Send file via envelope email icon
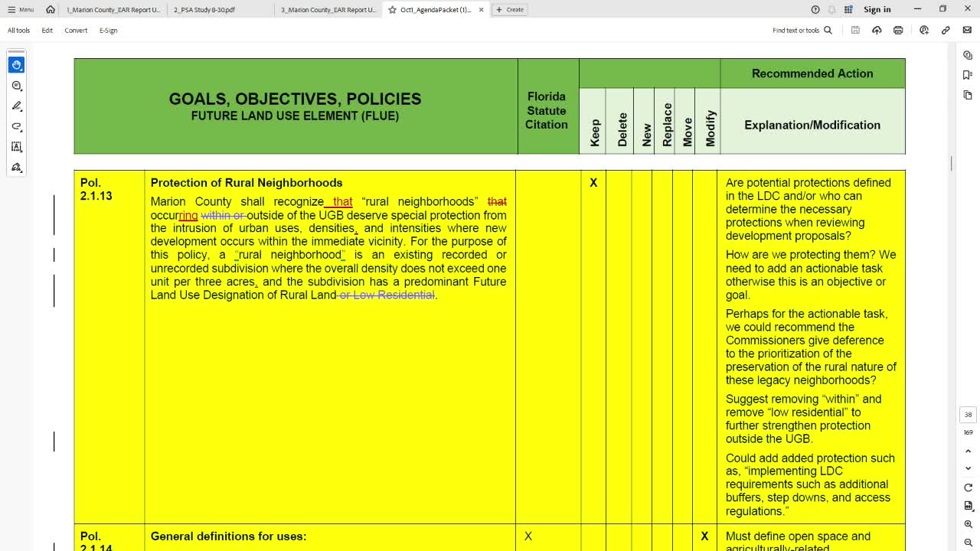This screenshot has width=980, height=551. tap(967, 31)
